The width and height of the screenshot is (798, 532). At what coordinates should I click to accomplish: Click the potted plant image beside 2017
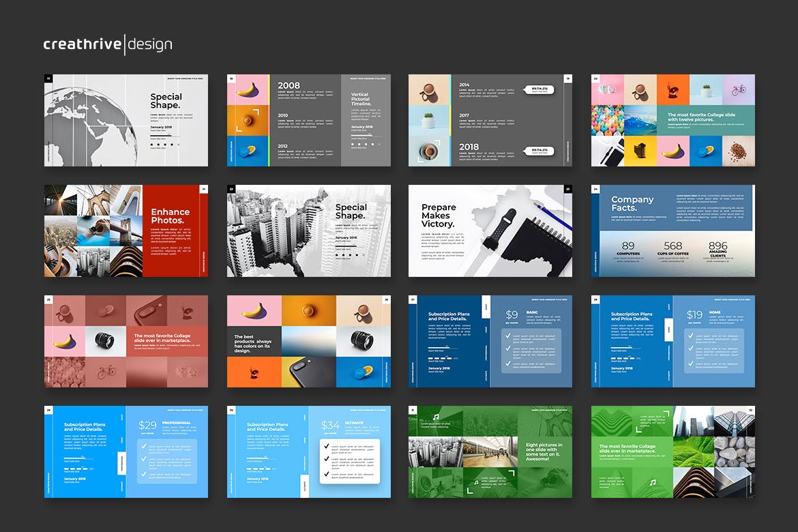(x=429, y=121)
